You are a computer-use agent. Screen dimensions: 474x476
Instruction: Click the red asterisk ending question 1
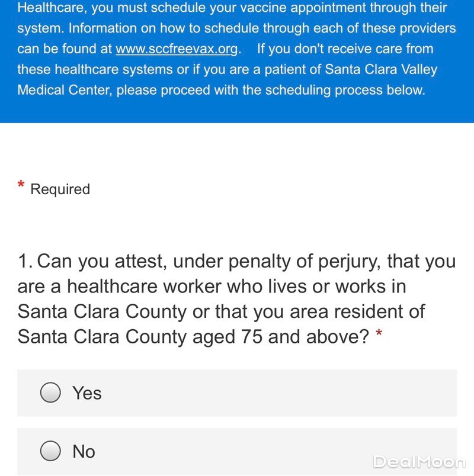379,337
